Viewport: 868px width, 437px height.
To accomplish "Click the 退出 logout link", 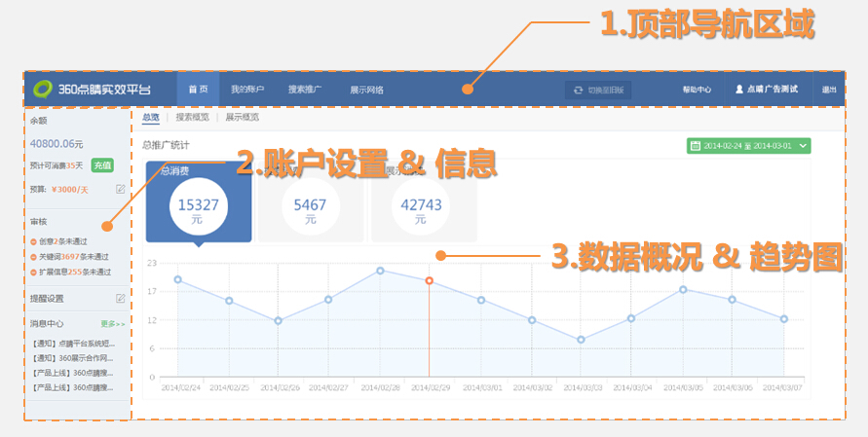I will 829,90.
